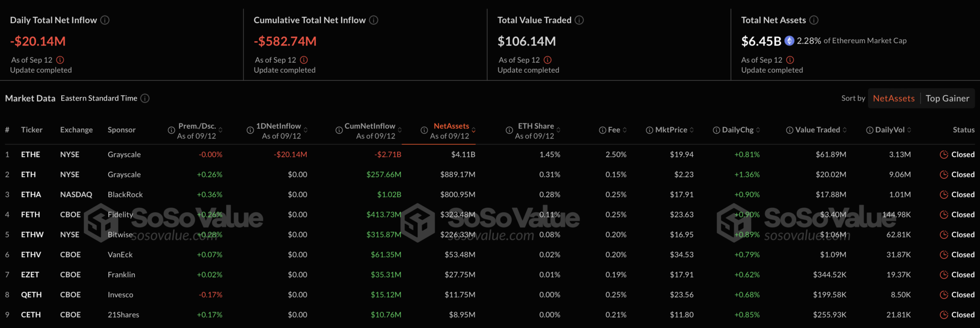
Task: Click red alert icon under Total Net Assets
Action: (790, 60)
